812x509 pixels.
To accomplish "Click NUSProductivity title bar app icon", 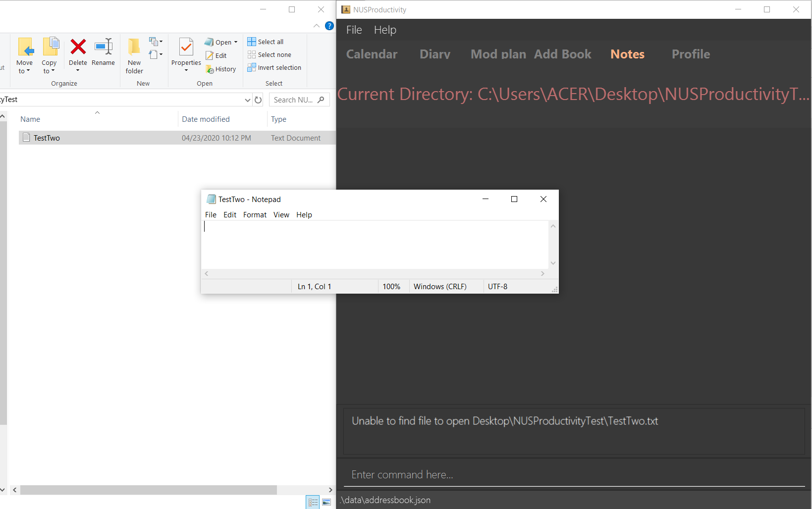I will [x=346, y=9].
